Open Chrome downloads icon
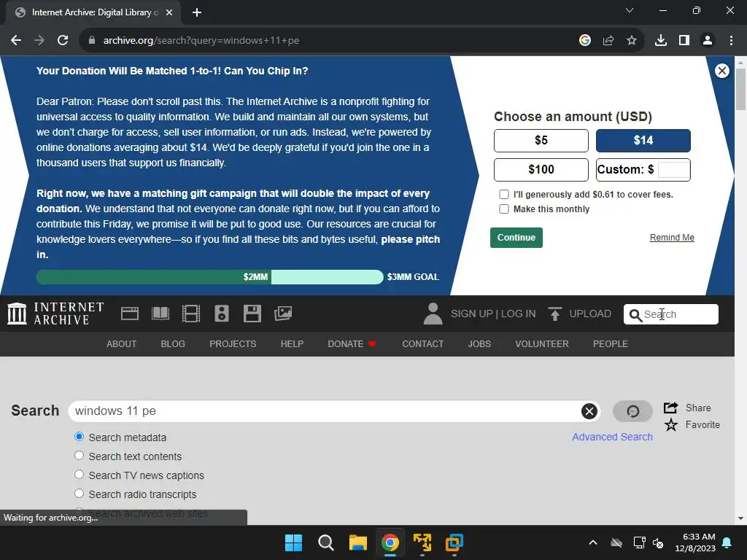 661,41
